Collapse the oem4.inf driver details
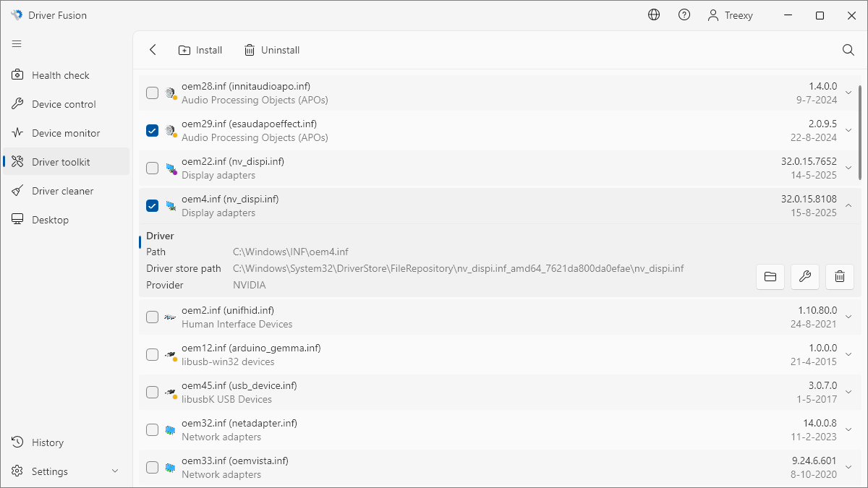Image resolution: width=868 pixels, height=488 pixels. pos(848,205)
